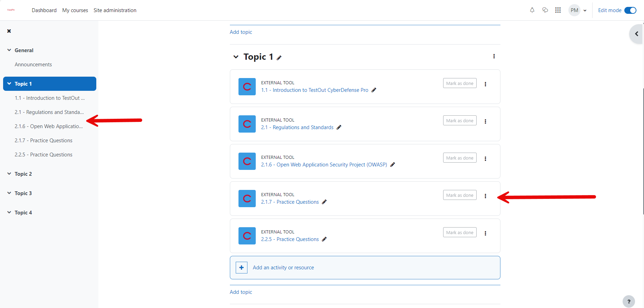Select Announcements in course index
This screenshot has width=644, height=308.
tap(33, 65)
